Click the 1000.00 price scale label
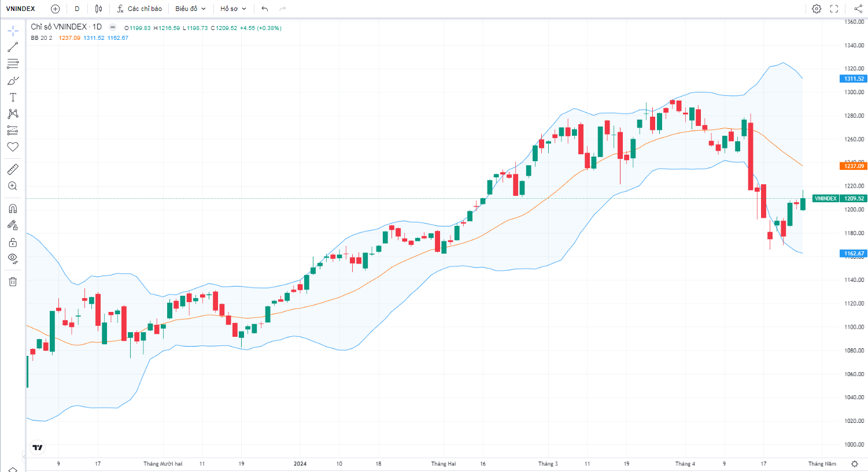Screen dimensions: 868x472 pos(854,444)
